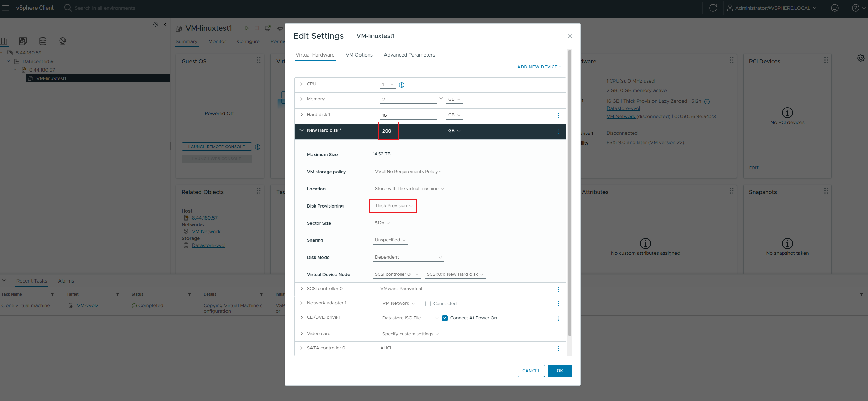
Task: Select the Storage inventory icon
Action: 43,41
